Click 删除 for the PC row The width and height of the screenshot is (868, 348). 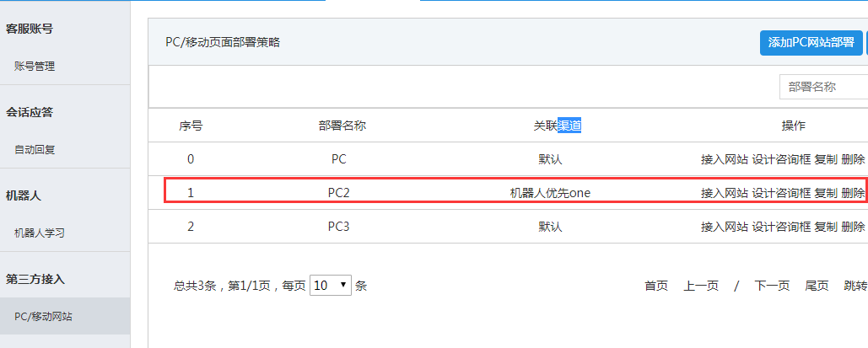853,159
